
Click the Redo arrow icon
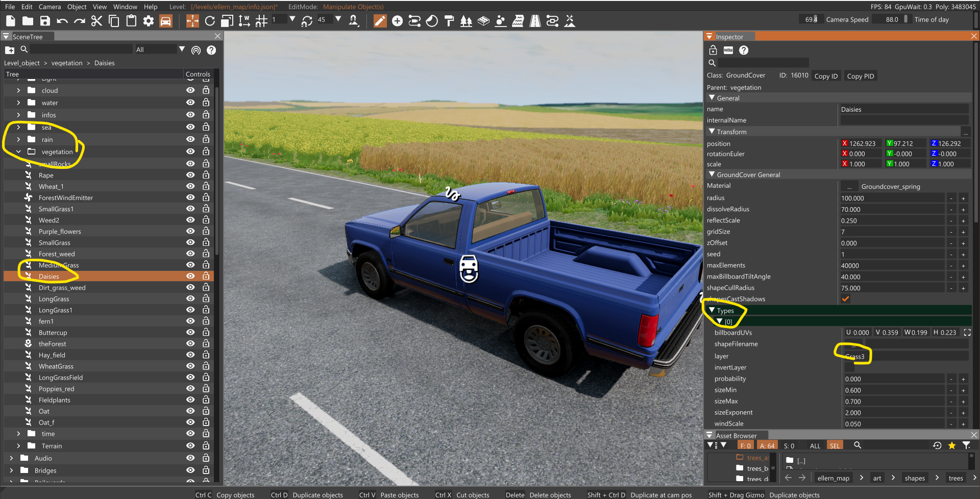tap(80, 21)
